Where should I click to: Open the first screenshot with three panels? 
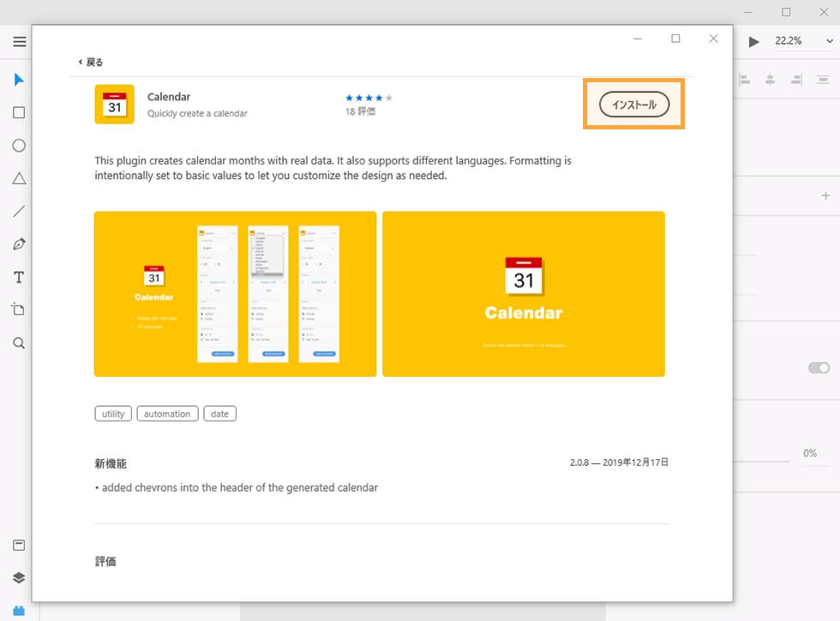235,294
